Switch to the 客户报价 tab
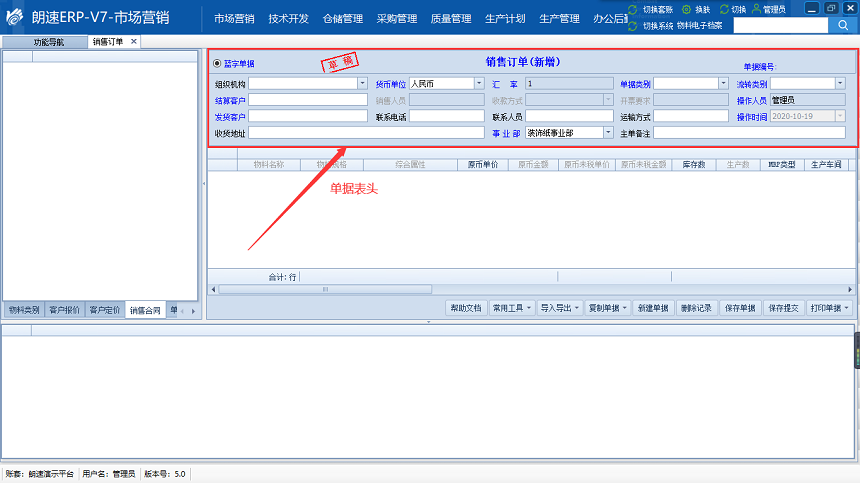 65,310
